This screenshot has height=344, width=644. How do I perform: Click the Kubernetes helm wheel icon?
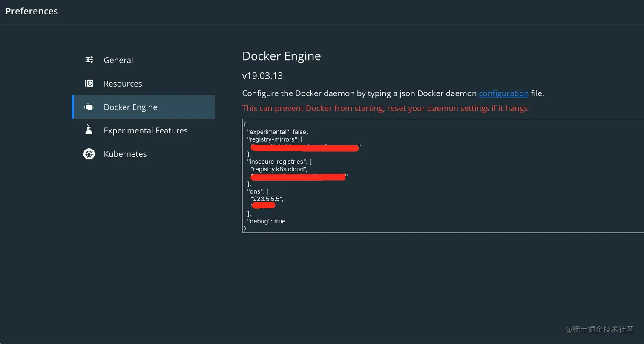coord(89,154)
